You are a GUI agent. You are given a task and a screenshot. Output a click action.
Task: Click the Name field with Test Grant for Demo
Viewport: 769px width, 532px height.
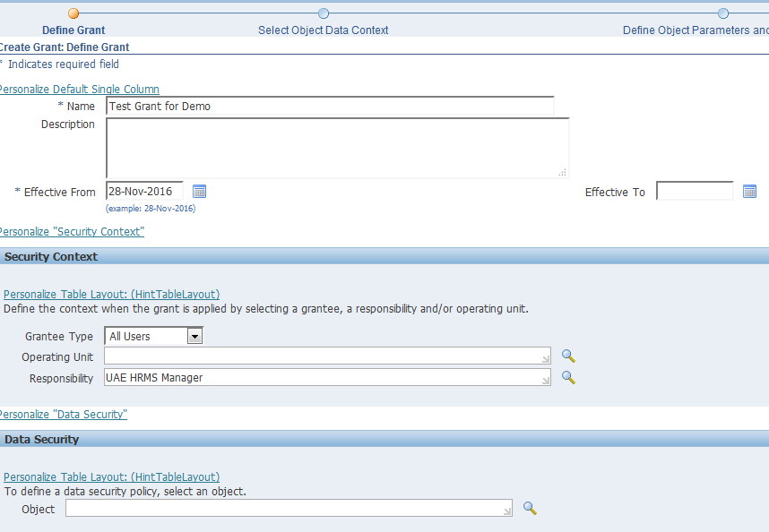(330, 106)
